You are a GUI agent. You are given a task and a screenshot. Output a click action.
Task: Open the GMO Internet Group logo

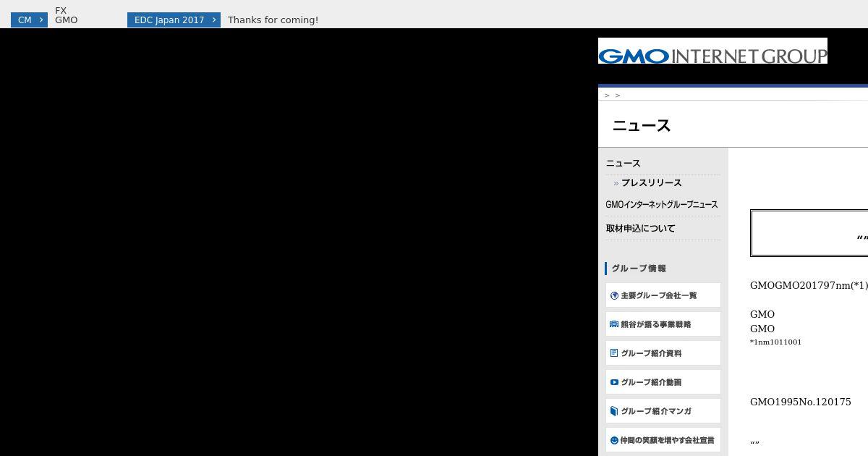click(x=712, y=51)
